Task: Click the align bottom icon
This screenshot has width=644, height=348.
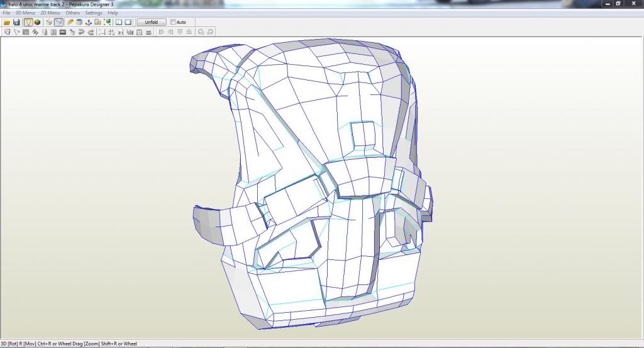Action: [189, 32]
